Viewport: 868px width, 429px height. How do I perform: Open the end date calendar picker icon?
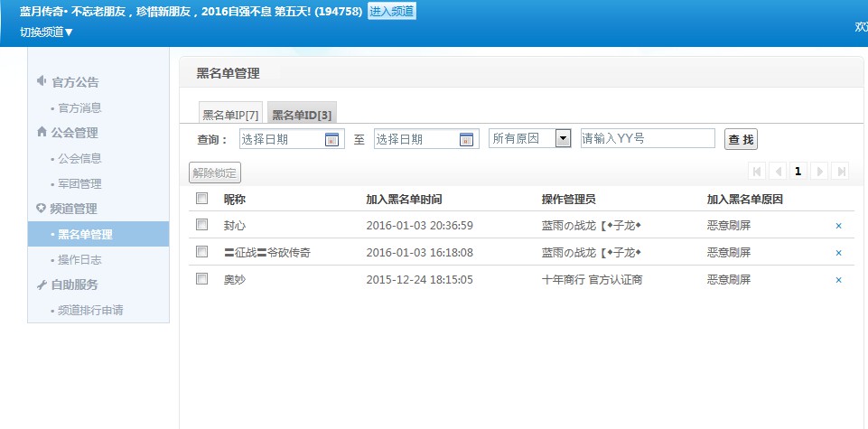(466, 139)
